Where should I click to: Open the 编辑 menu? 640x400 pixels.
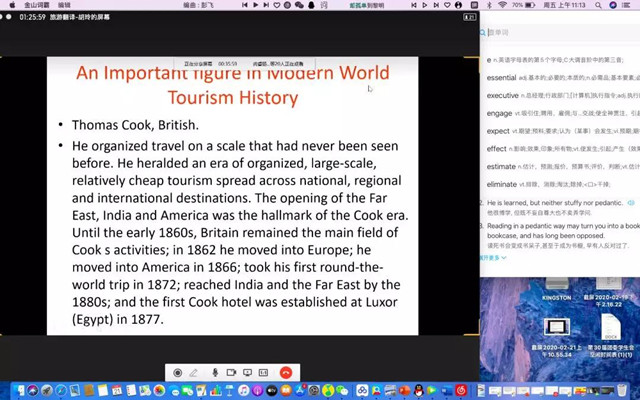[x=64, y=5]
